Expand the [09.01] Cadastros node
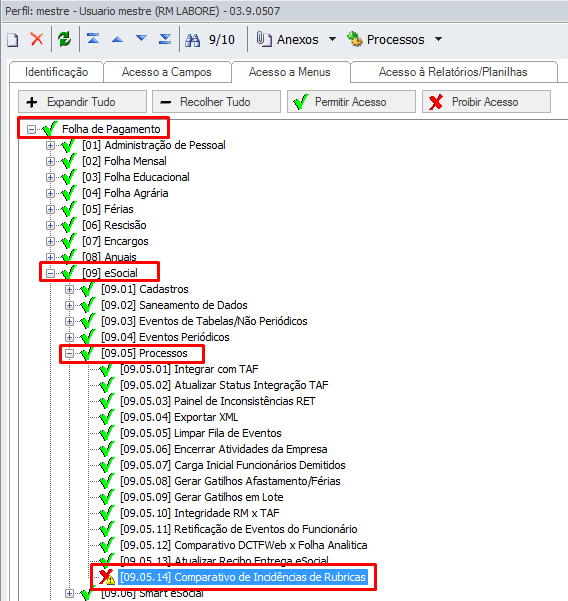 click(69, 289)
